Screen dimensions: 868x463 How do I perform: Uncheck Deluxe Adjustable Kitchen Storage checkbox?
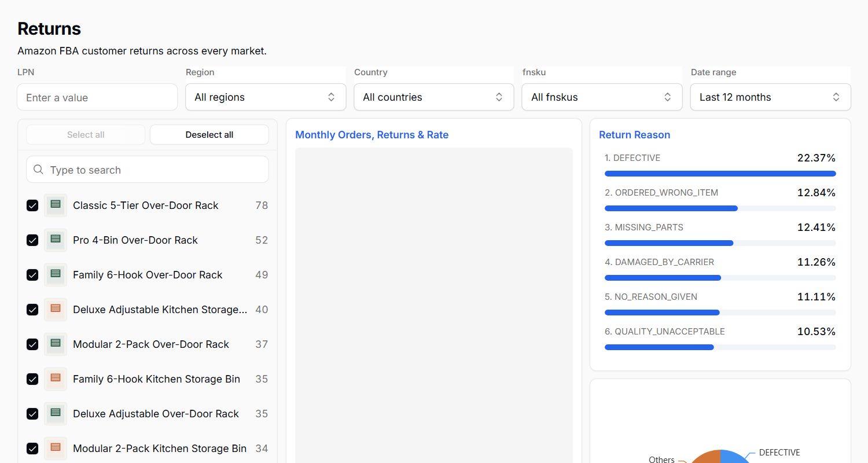[32, 310]
